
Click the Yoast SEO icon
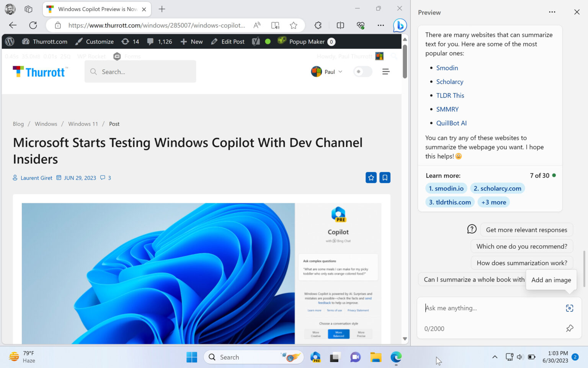(256, 41)
